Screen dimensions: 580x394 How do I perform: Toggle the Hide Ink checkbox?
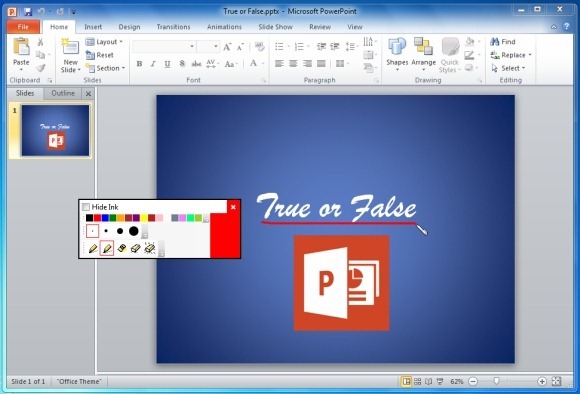pos(86,206)
